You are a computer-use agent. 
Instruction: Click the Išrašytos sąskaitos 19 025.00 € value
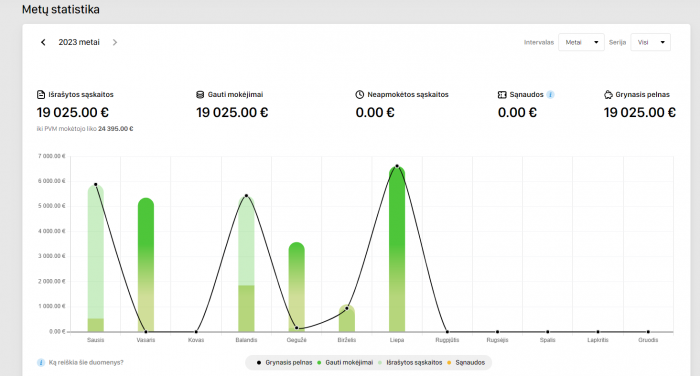[x=73, y=113]
